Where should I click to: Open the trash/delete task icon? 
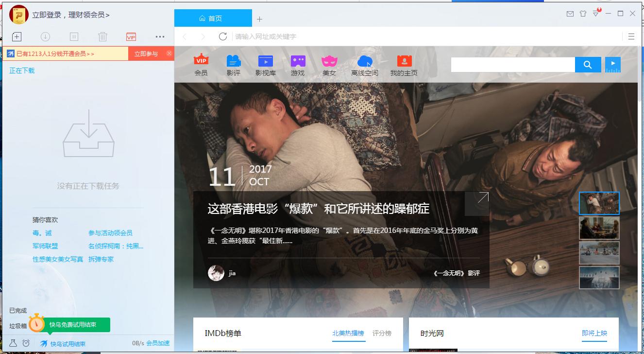(102, 36)
